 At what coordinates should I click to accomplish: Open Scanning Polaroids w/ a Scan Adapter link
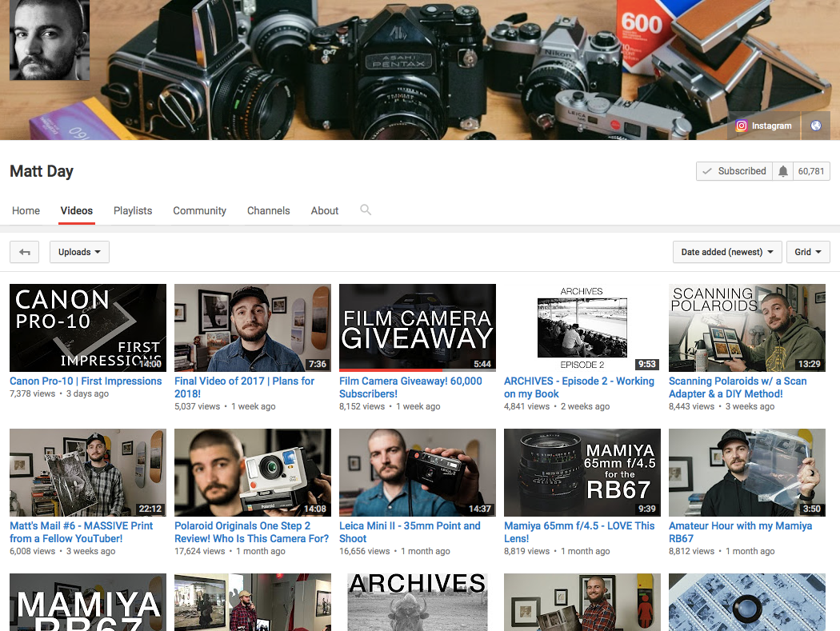738,387
